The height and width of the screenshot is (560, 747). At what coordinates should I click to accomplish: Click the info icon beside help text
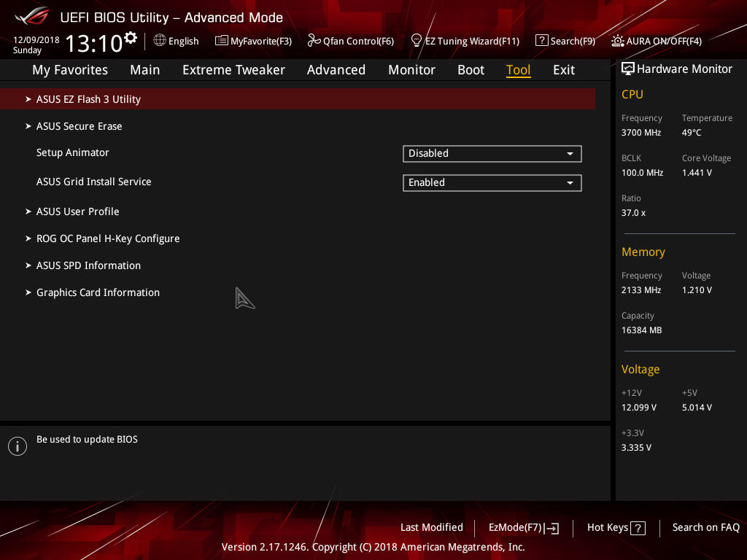coord(18,446)
